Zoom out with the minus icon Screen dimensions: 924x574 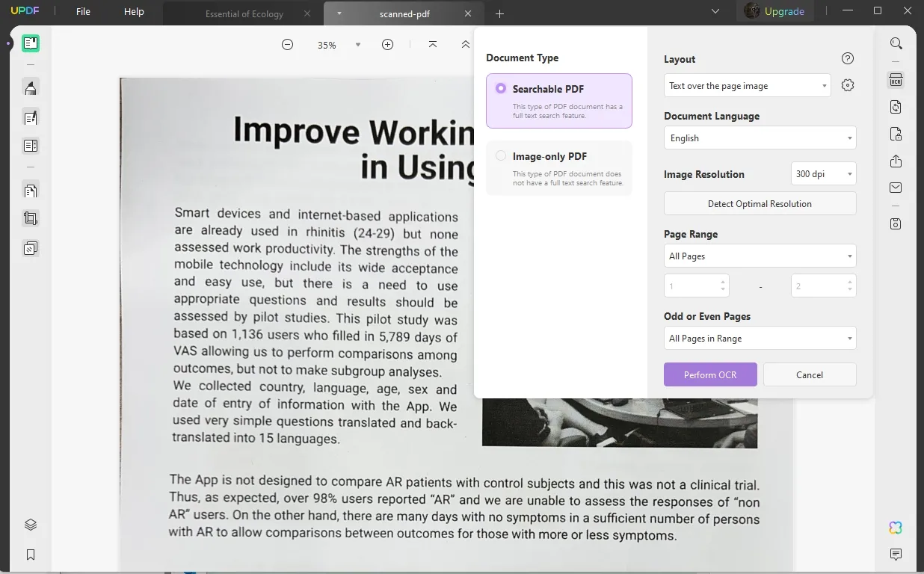click(287, 45)
